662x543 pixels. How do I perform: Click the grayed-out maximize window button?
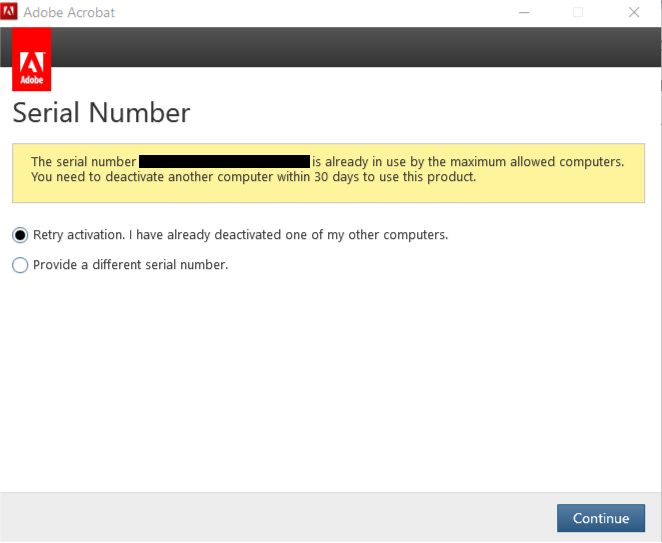(578, 13)
